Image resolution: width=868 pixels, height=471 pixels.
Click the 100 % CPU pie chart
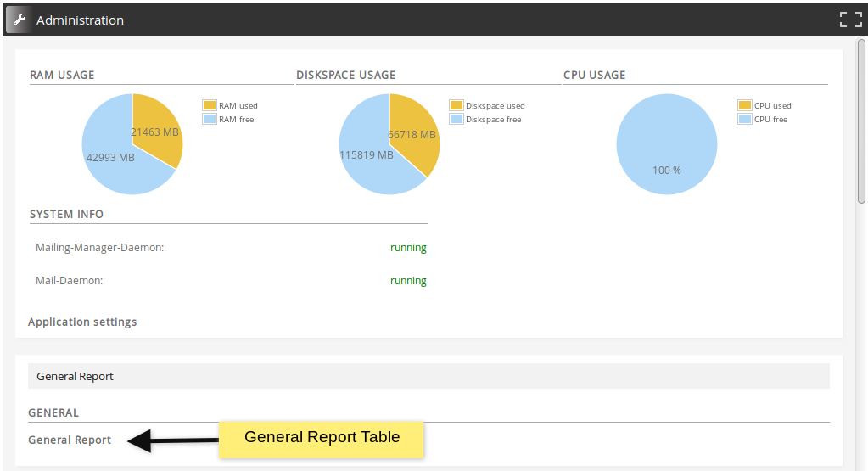click(x=667, y=144)
